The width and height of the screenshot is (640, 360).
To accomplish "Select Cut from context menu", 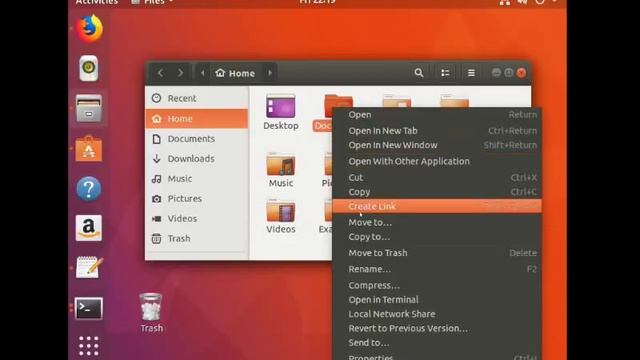I will pyautogui.click(x=437, y=178).
